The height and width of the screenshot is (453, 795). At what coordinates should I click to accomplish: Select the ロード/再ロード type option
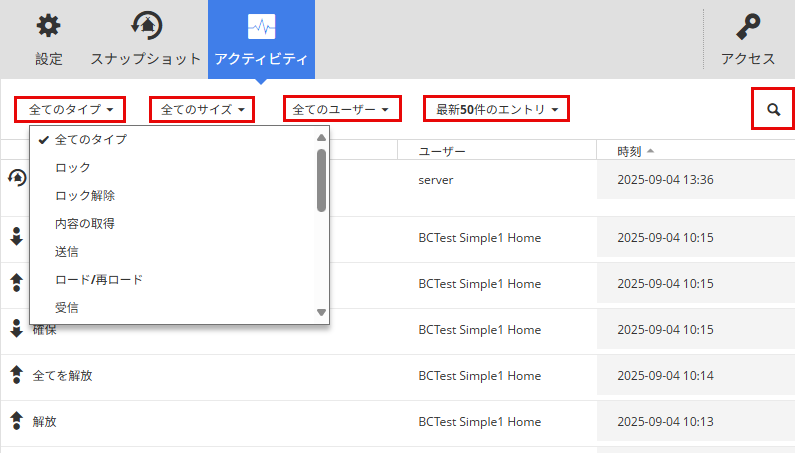coord(98,279)
